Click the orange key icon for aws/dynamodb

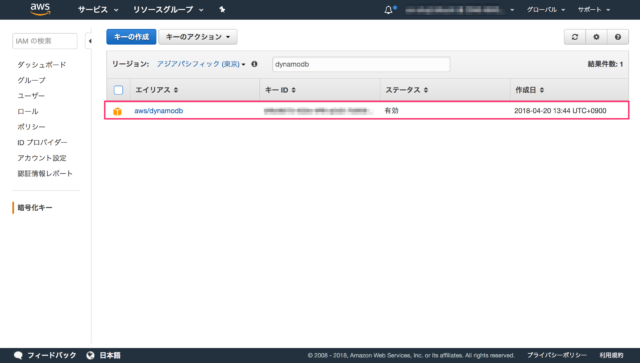pyautogui.click(x=118, y=111)
